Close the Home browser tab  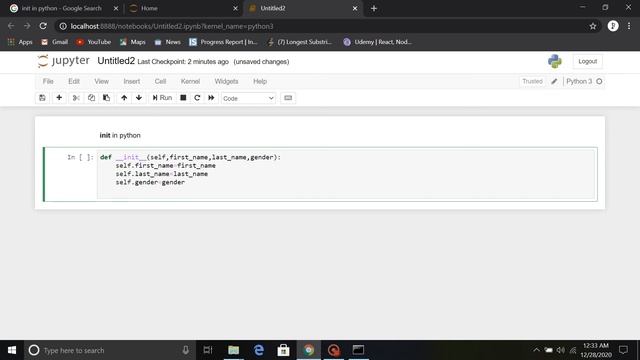(x=236, y=8)
